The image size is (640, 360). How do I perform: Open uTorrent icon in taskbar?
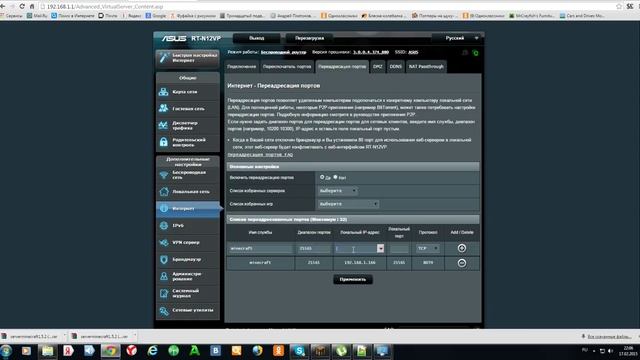pos(341,351)
